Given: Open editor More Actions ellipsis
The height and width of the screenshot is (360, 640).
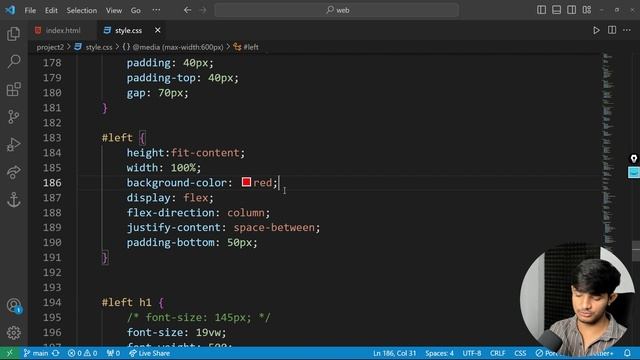Looking at the screenshot, I should (x=627, y=30).
